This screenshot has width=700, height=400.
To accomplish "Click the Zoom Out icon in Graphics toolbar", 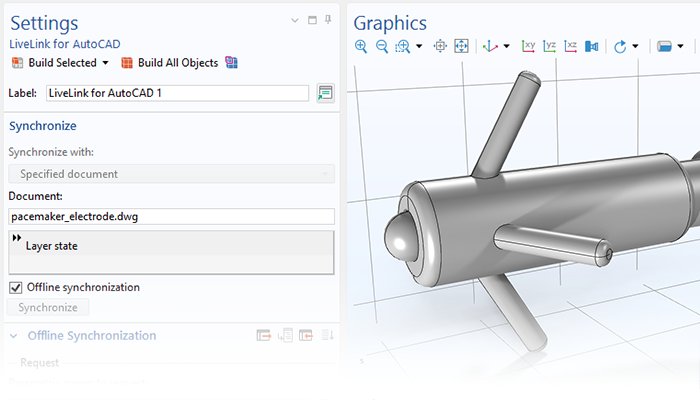I will 382,46.
